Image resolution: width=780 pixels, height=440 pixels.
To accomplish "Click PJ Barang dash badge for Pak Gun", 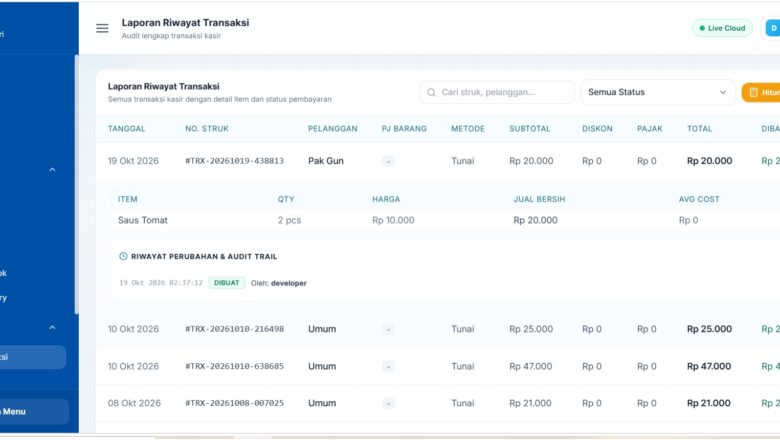I will [389, 162].
